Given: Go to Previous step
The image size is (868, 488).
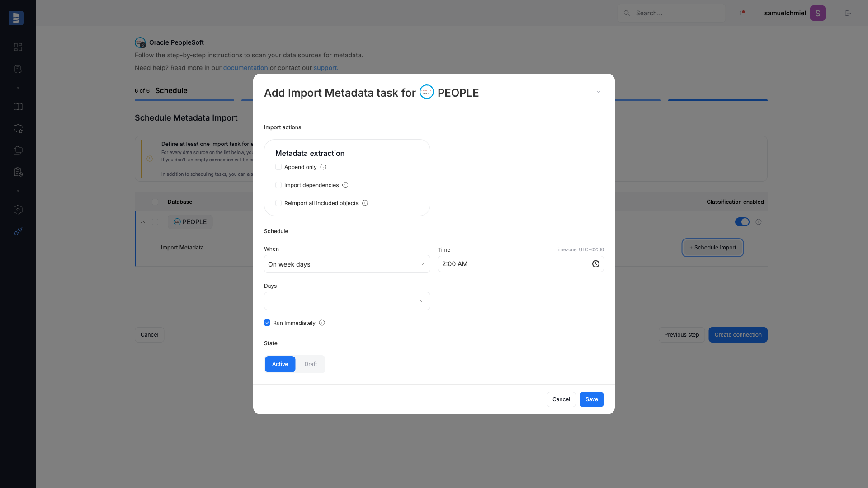Looking at the screenshot, I should (x=681, y=335).
